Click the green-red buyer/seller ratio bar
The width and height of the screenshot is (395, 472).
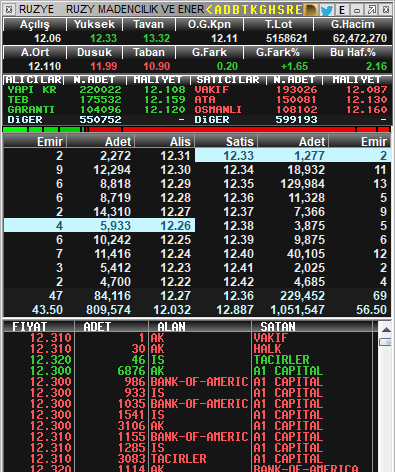[x=197, y=129]
